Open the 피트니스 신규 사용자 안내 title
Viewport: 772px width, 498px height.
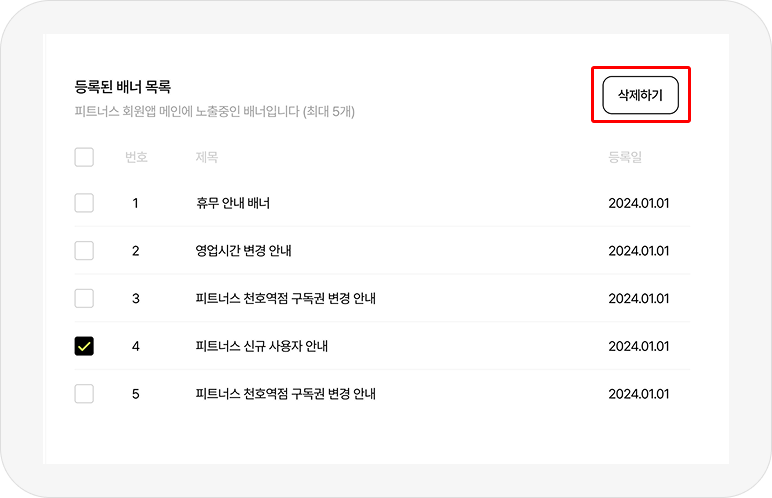262,346
